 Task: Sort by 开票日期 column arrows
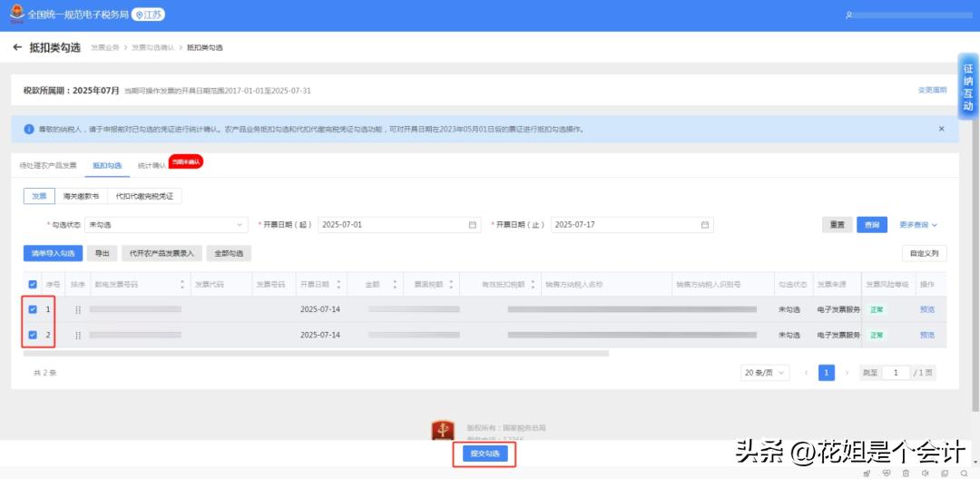[338, 285]
